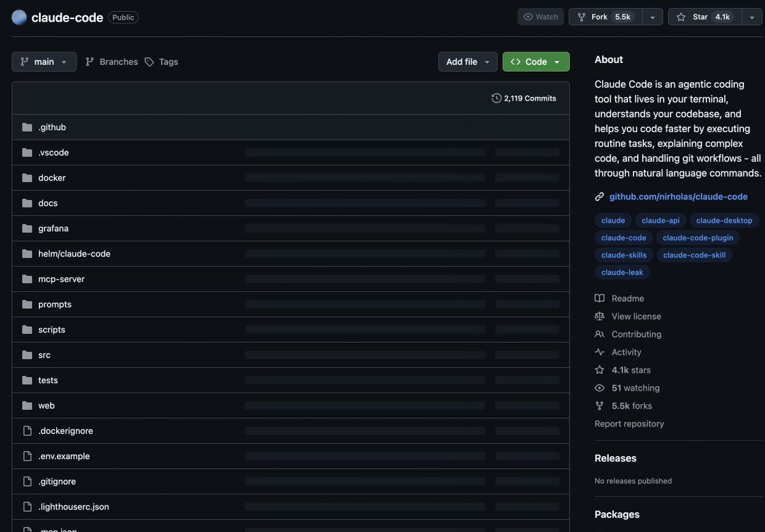765x532 pixels.
Task: Click the branch icon next to Branches
Action: (x=90, y=62)
